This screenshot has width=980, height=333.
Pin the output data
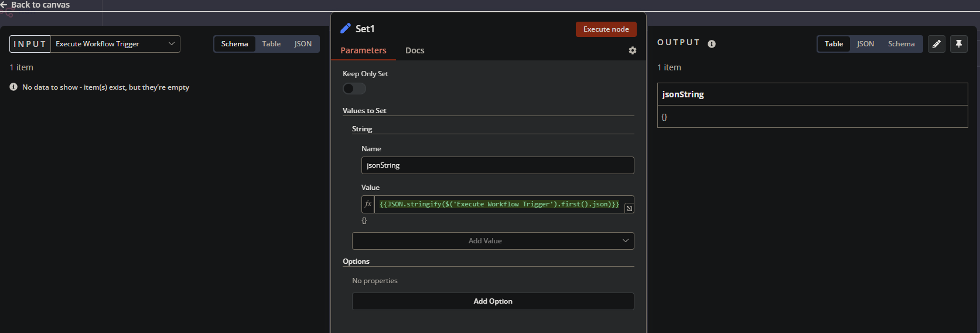(959, 44)
